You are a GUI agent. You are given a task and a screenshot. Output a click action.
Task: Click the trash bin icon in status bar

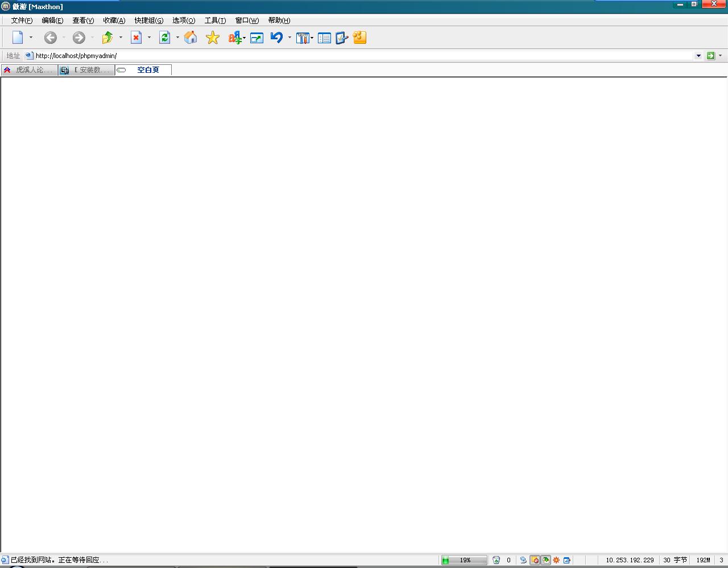coord(496,560)
